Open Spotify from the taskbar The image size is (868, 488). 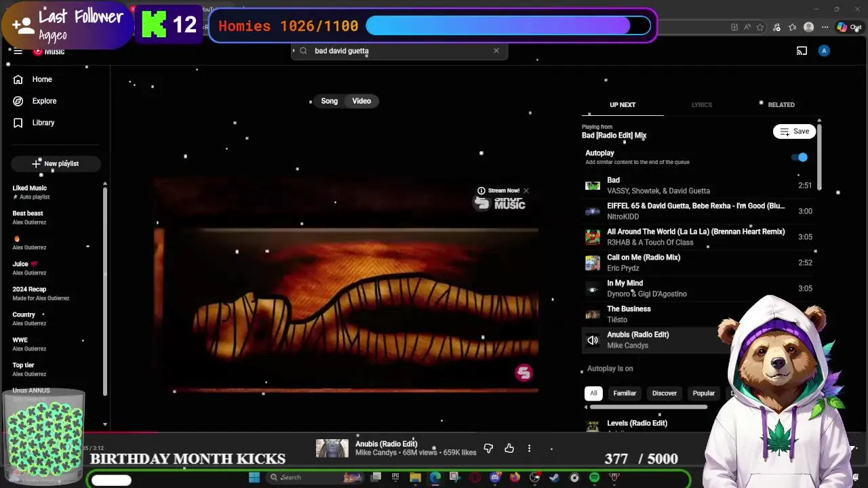click(x=594, y=477)
